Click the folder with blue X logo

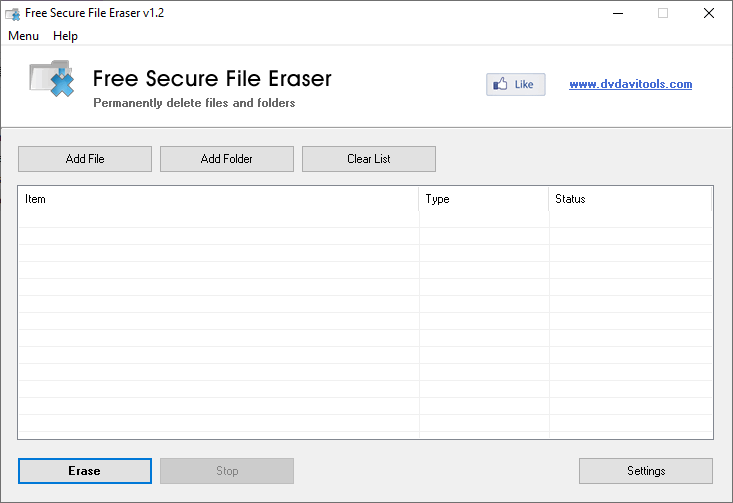[x=52, y=79]
